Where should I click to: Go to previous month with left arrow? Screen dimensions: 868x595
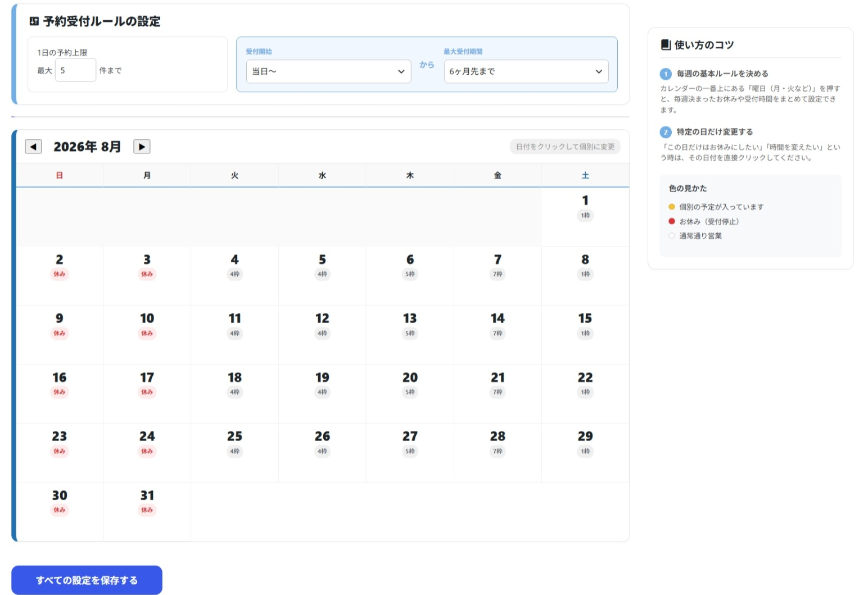(x=33, y=147)
